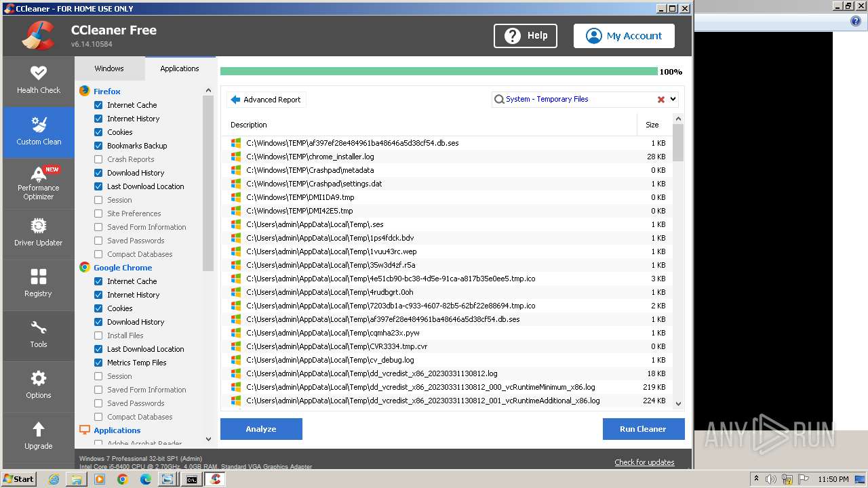Open Microsoft Edge from taskbar

coord(146,479)
